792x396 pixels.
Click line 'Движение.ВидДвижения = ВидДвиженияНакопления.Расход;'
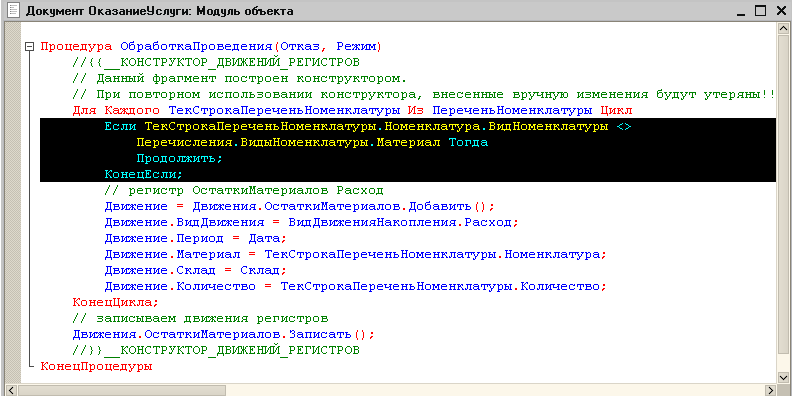[x=312, y=223]
